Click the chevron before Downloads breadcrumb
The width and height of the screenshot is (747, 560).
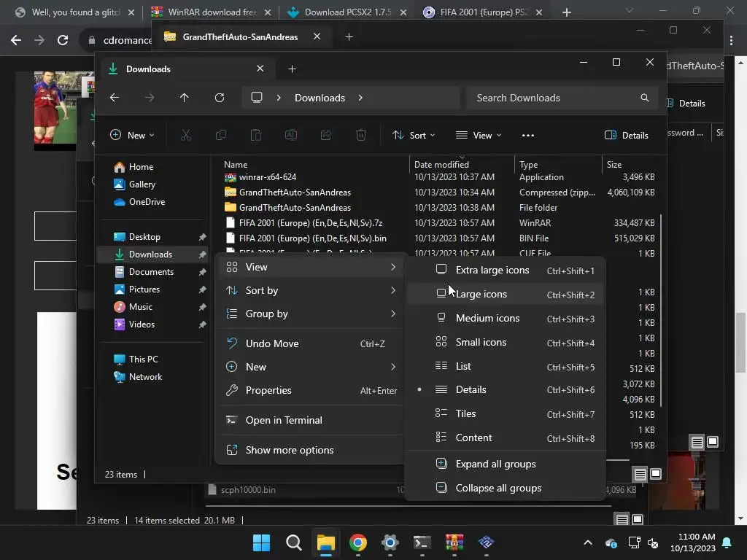(279, 98)
